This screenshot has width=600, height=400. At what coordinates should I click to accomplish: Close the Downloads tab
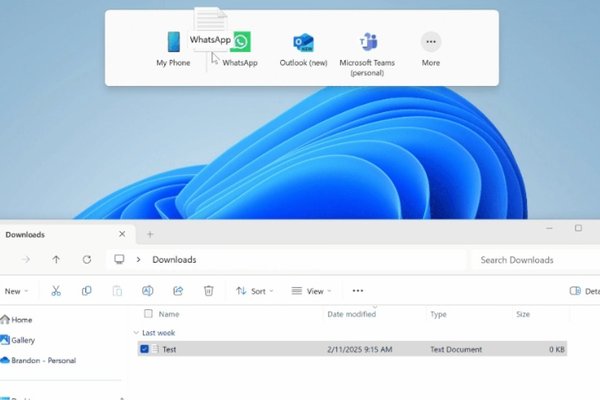click(x=122, y=234)
